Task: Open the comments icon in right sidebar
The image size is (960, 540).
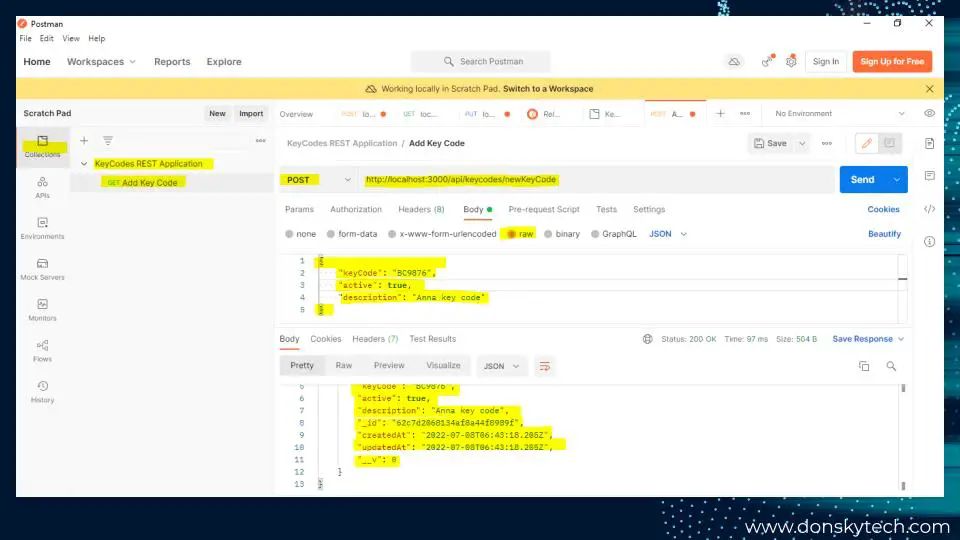Action: pos(929,176)
